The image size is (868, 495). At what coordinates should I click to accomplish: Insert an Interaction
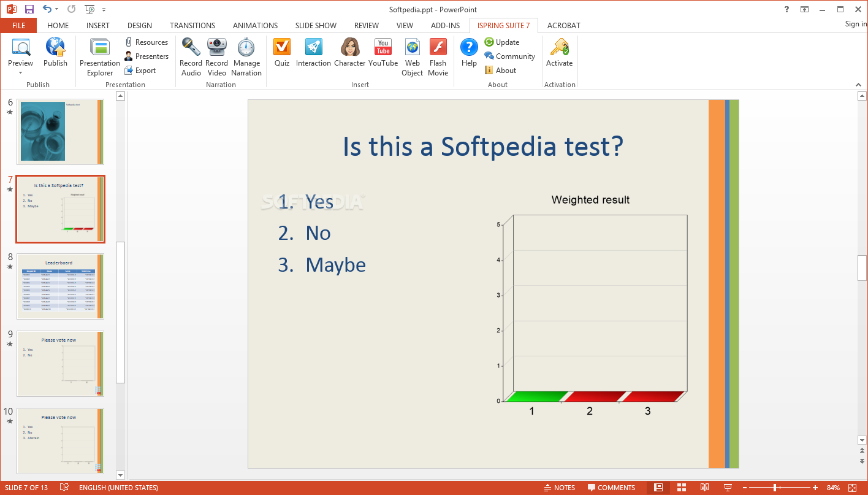313,53
